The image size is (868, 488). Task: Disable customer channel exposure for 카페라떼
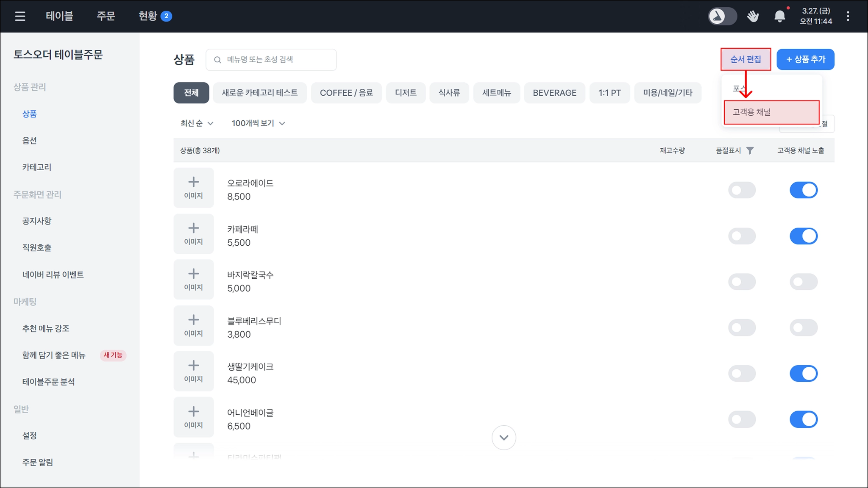803,236
